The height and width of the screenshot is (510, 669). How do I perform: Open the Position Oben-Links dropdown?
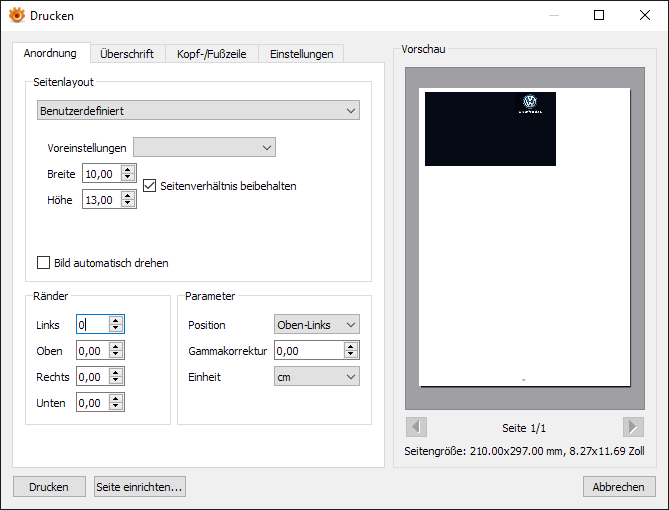(x=317, y=325)
